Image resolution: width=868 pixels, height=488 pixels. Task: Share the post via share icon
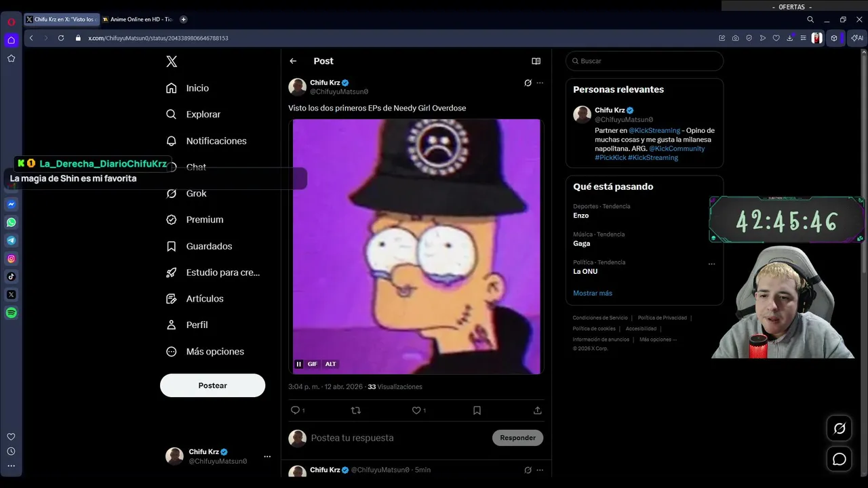[538, 410]
